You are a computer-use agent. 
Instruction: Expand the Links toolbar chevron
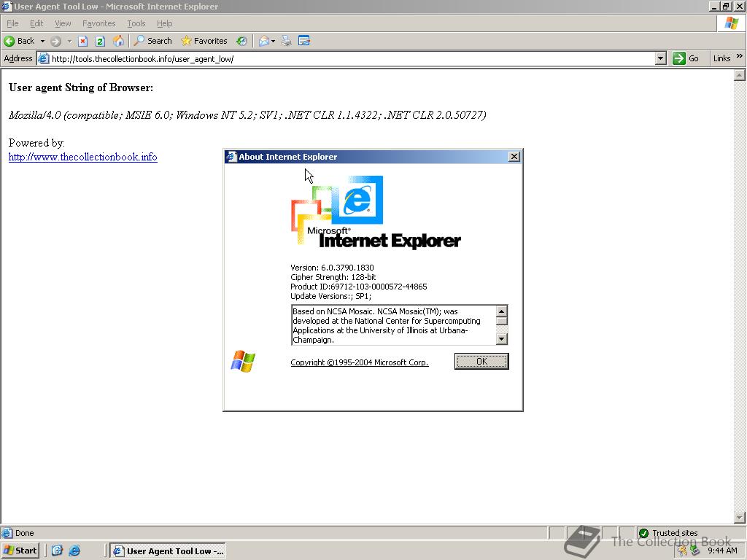(740, 56)
